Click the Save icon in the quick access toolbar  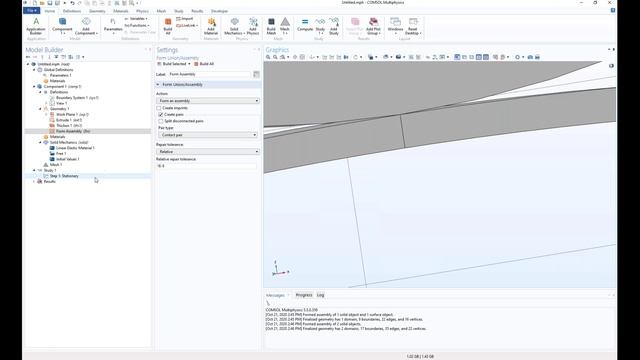(x=49, y=3)
